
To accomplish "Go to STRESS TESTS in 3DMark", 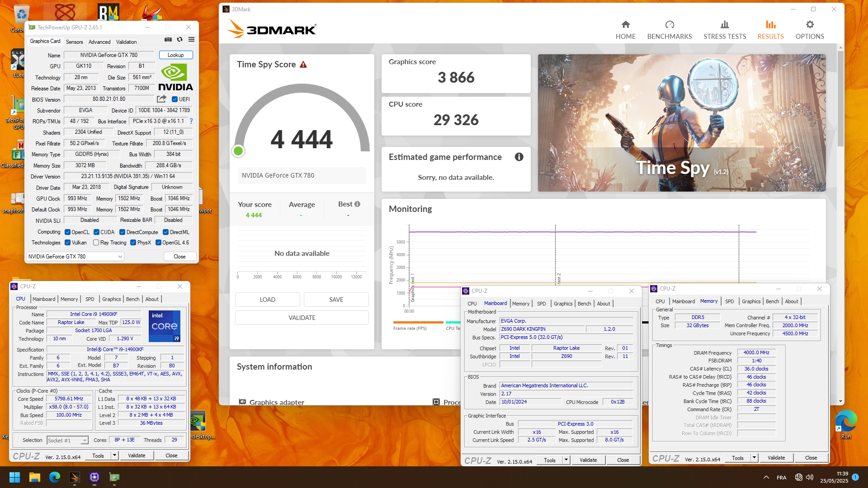I will click(x=725, y=30).
